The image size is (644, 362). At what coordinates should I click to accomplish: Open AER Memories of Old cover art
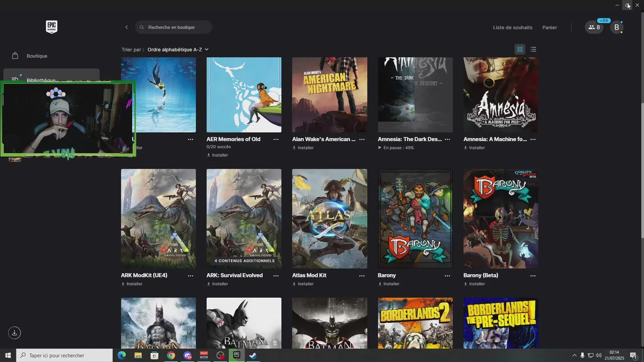tap(244, 95)
